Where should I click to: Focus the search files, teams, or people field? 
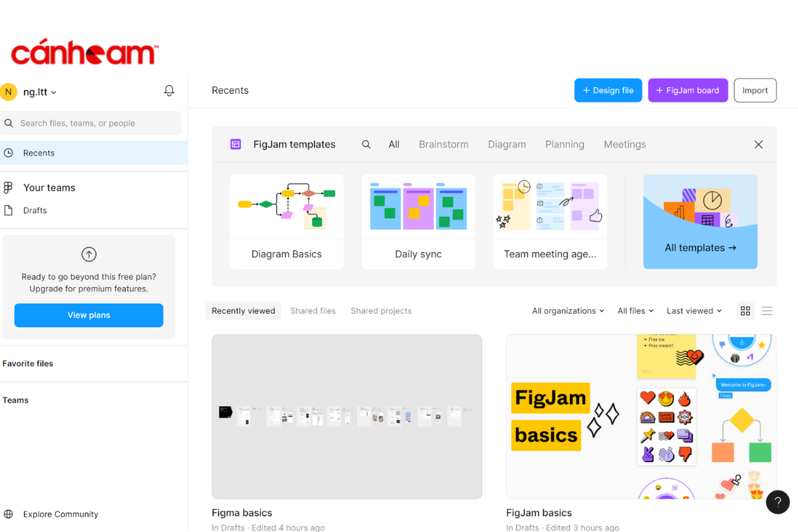[x=90, y=123]
